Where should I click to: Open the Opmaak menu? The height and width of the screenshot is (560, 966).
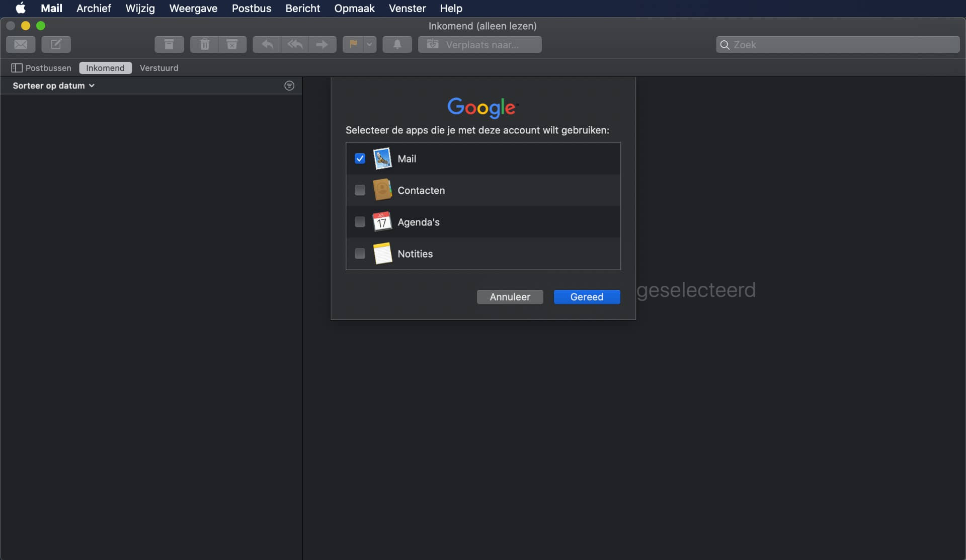[x=354, y=8]
